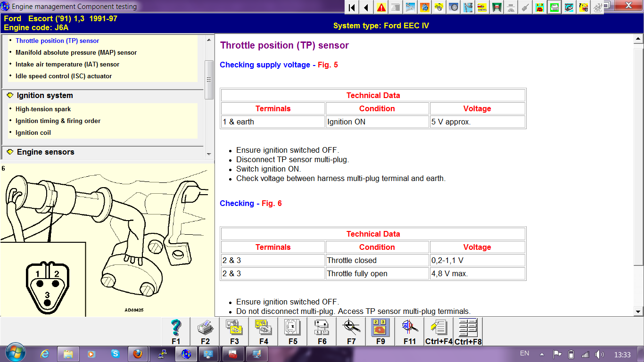The image size is (644, 362).
Task: Click the '4,8 V max.' voltage cell
Action: click(x=477, y=273)
